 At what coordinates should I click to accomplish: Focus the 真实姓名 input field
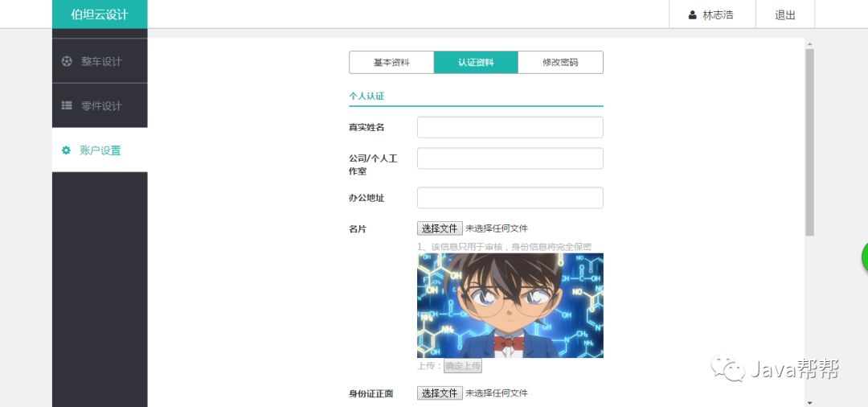[510, 127]
